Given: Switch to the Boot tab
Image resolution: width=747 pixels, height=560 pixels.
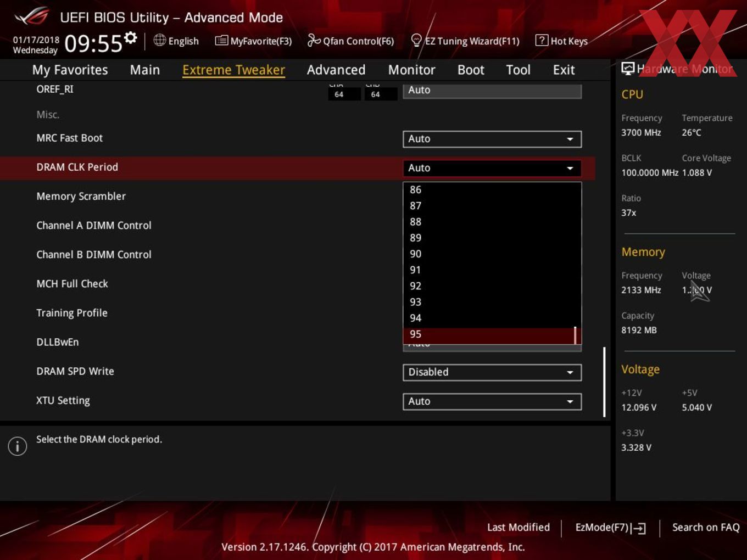Looking at the screenshot, I should 471,70.
